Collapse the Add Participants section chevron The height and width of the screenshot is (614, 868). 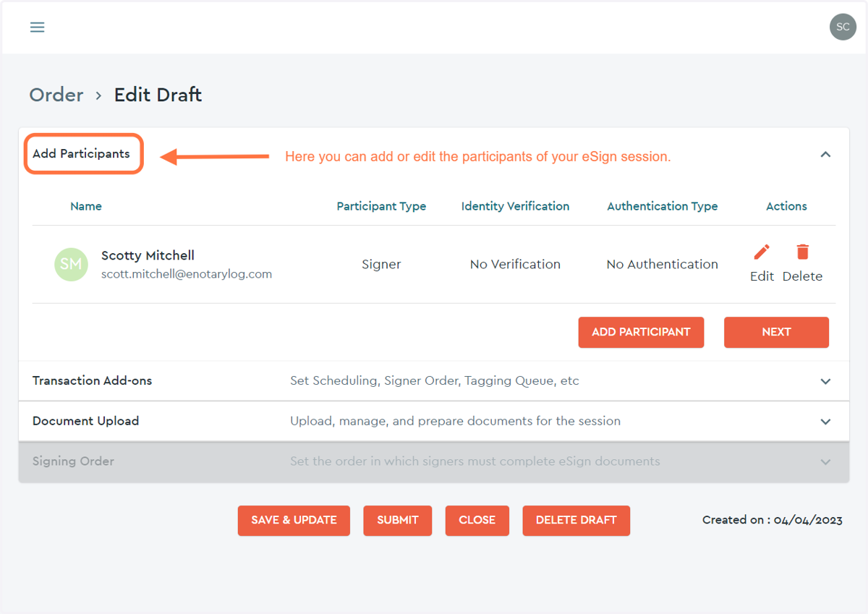click(x=825, y=154)
